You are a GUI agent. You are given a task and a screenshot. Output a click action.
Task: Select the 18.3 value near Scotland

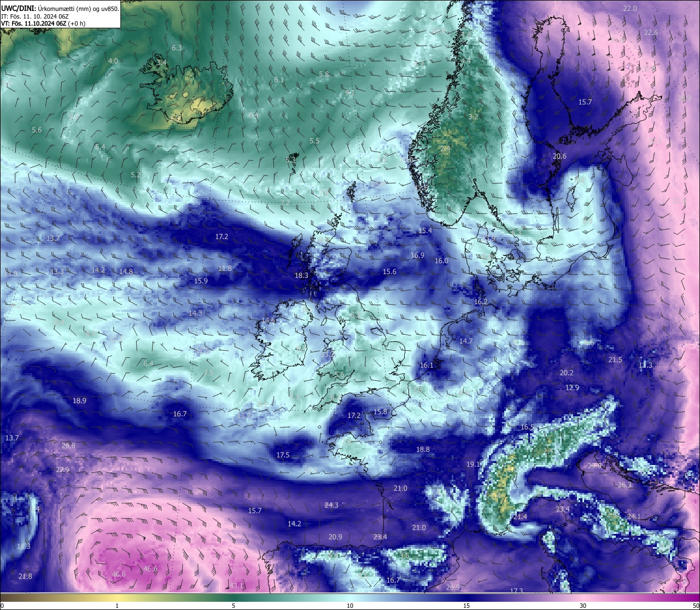[301, 275]
